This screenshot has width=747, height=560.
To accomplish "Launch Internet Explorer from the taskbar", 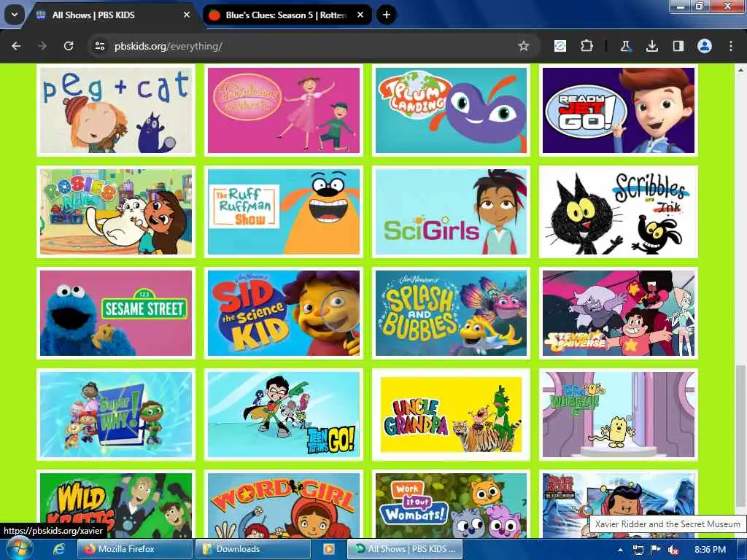I will pyautogui.click(x=58, y=549).
